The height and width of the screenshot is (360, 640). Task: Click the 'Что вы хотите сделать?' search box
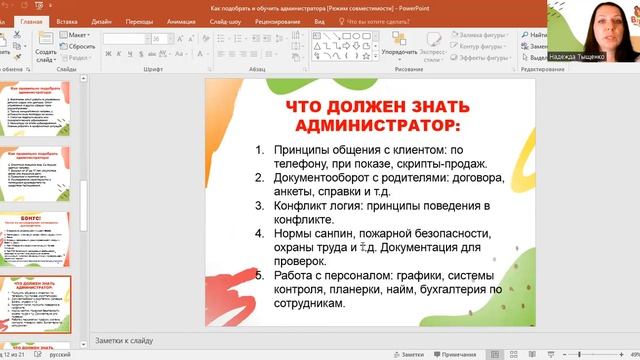[x=374, y=22]
